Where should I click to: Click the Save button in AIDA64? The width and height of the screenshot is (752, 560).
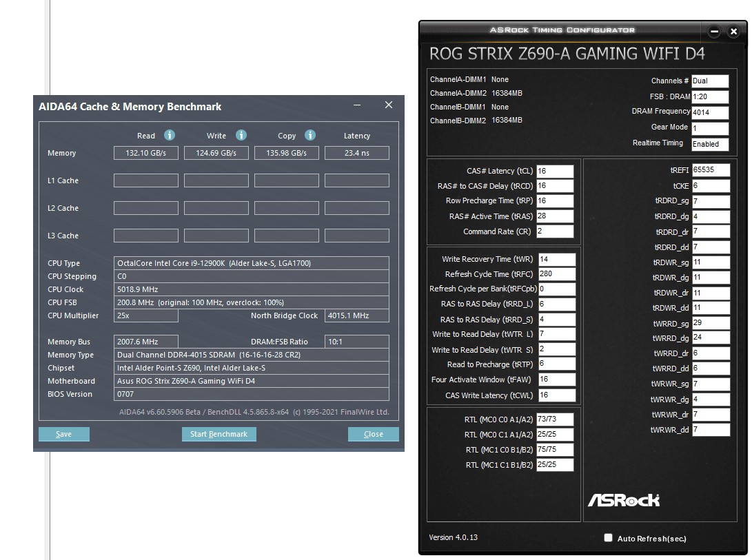[x=64, y=434]
